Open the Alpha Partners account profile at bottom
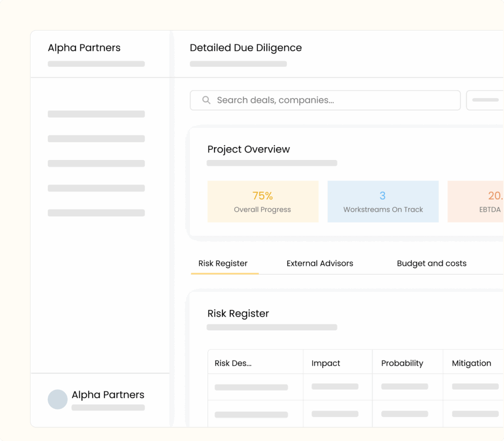This screenshot has height=441, width=504. pos(108,395)
